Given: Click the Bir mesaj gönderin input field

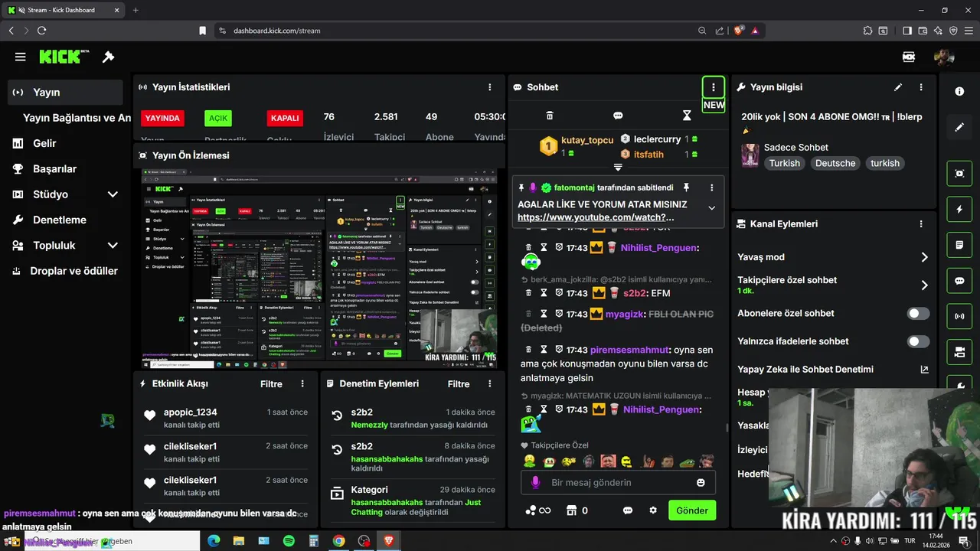Looking at the screenshot, I should coord(619,483).
